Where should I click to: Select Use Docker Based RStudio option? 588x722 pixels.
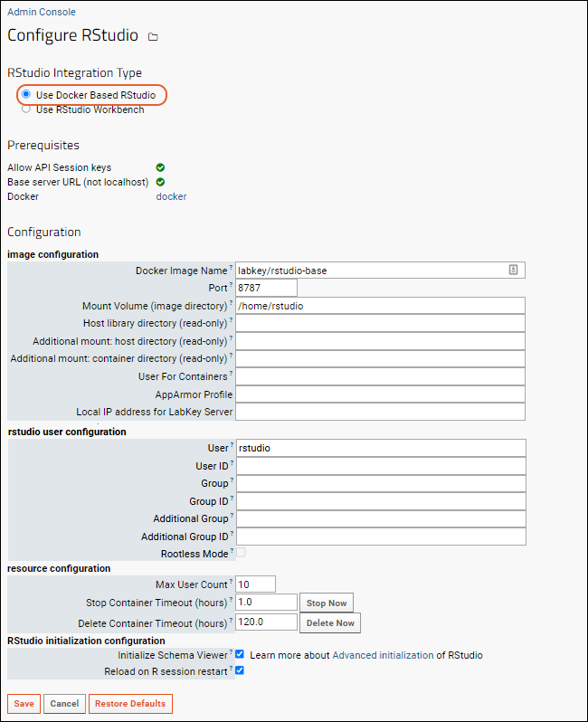click(x=26, y=94)
